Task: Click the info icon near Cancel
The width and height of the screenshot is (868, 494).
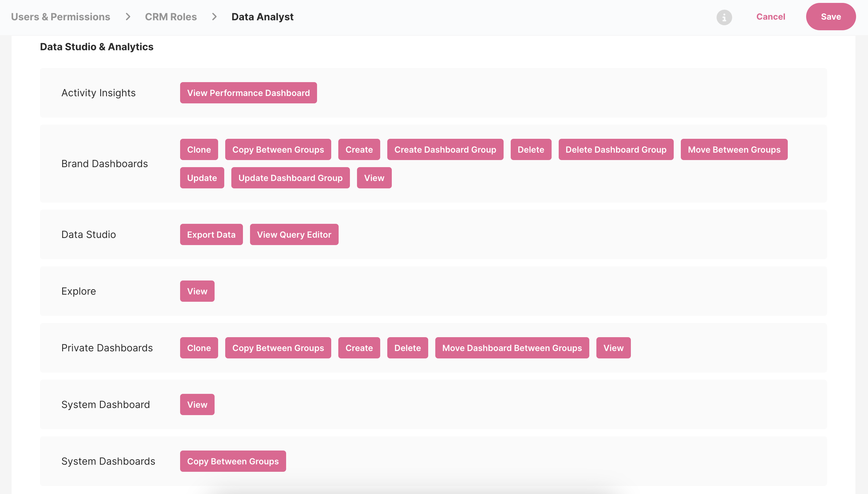Action: click(724, 17)
